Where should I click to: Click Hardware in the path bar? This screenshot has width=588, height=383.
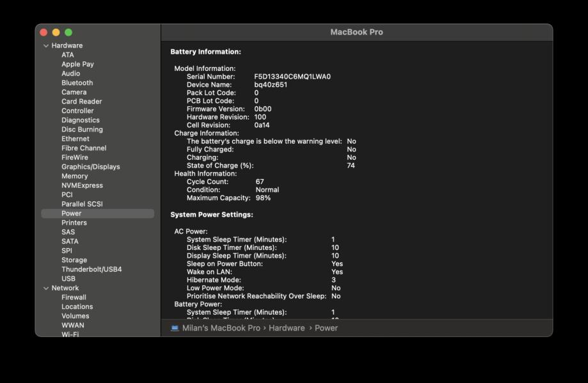tap(287, 328)
